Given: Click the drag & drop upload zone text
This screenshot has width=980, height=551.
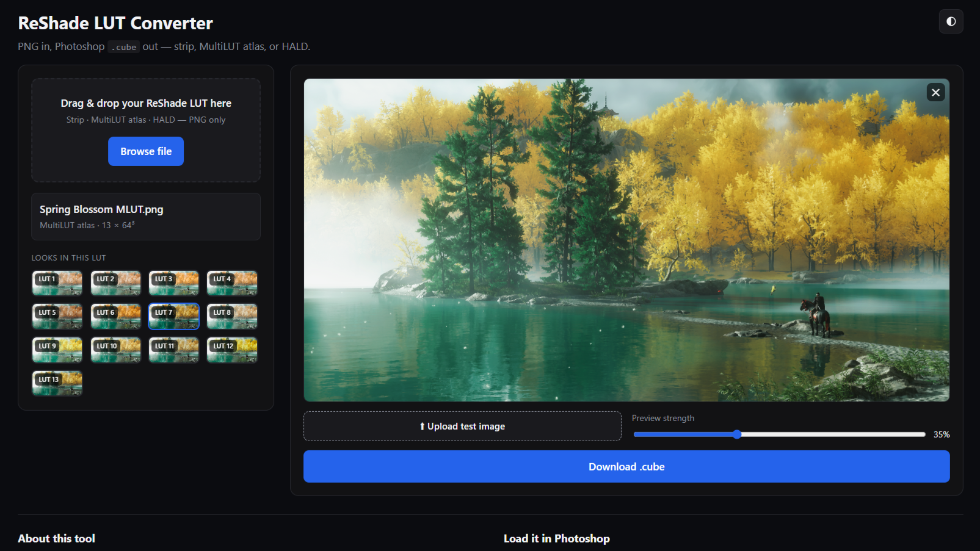Looking at the screenshot, I should click(x=146, y=103).
